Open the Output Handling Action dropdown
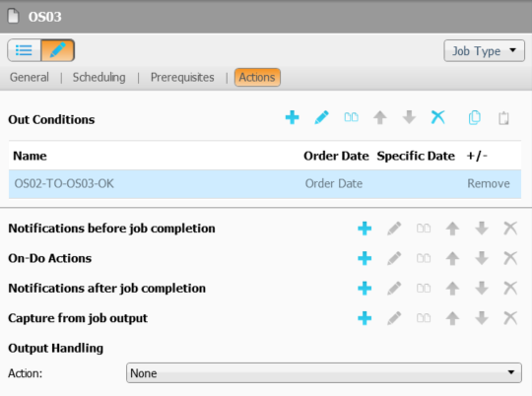 tap(324, 373)
